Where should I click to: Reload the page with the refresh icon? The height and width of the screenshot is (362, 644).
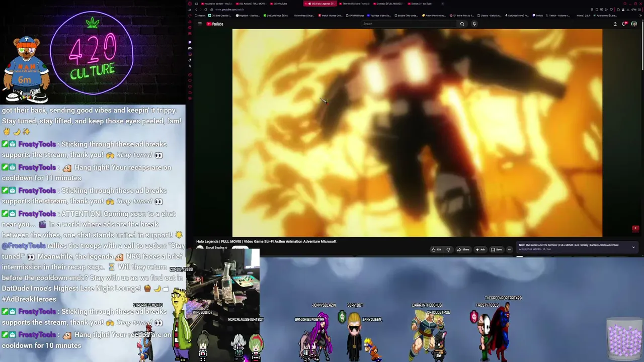[x=205, y=10]
